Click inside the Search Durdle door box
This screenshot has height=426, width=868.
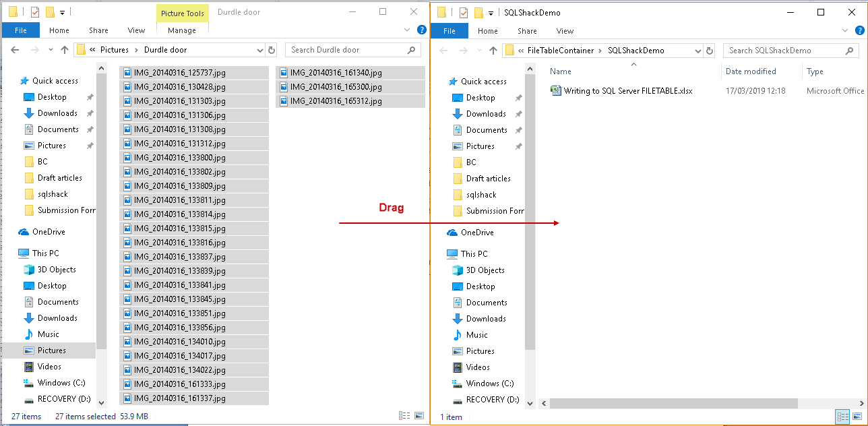click(x=344, y=50)
